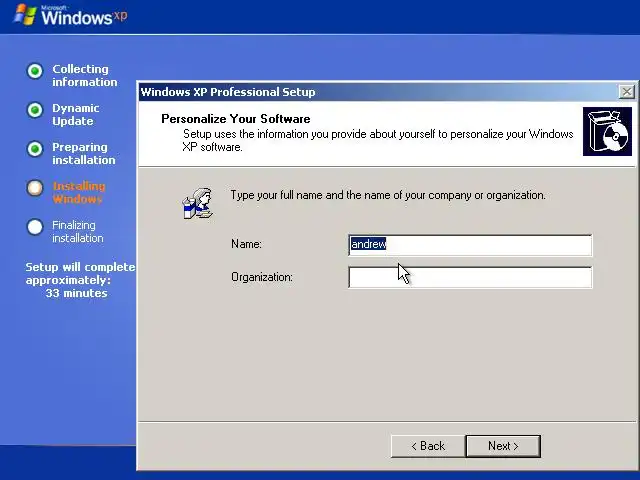640x480 pixels.
Task: Click the "Setup will complete approximately:" text
Action: (80, 273)
